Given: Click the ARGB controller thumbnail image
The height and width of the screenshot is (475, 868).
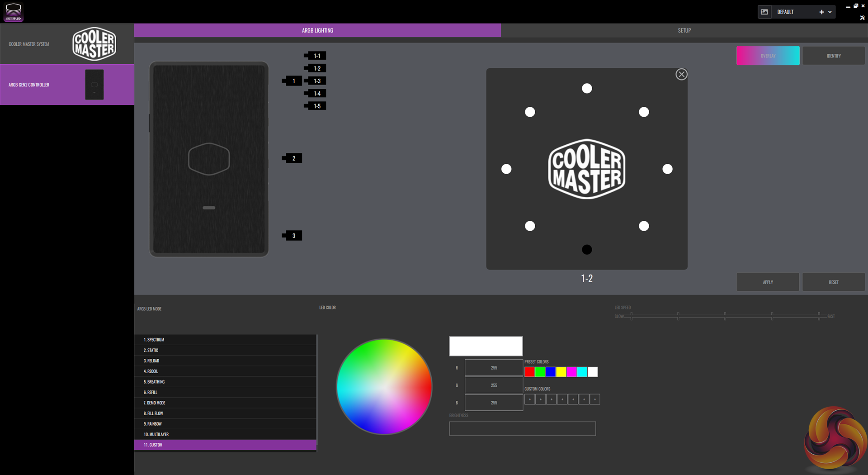Looking at the screenshot, I should click(x=94, y=85).
